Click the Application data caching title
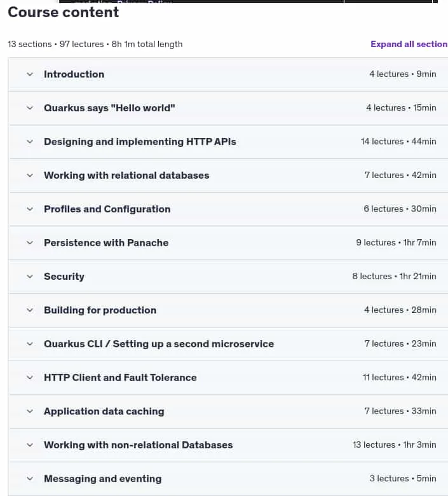This screenshot has height=496, width=448. 104,411
